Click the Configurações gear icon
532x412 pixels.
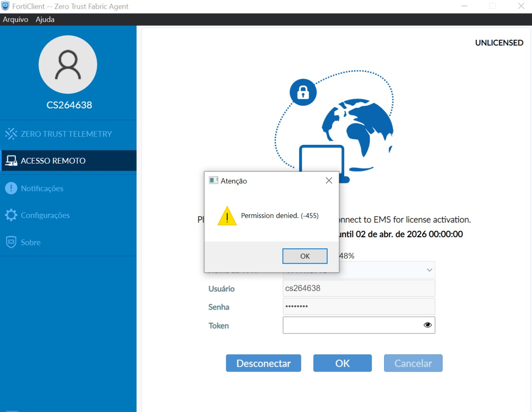coord(11,215)
